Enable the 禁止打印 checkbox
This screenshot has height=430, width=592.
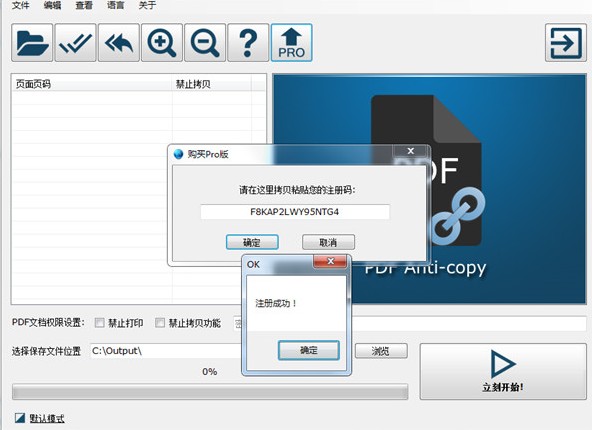[100, 323]
